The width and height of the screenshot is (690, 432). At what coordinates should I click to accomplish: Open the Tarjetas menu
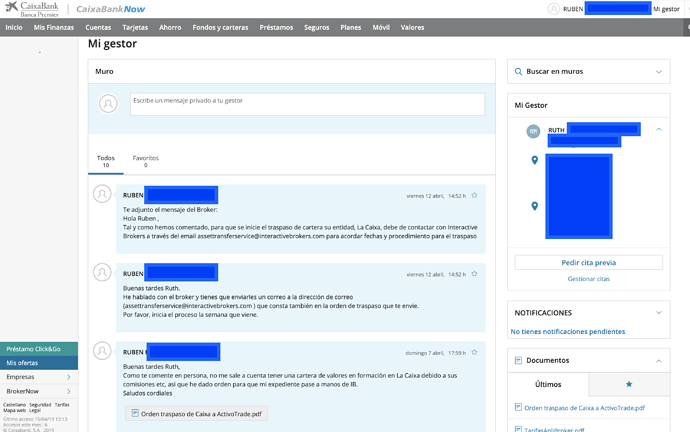point(135,27)
